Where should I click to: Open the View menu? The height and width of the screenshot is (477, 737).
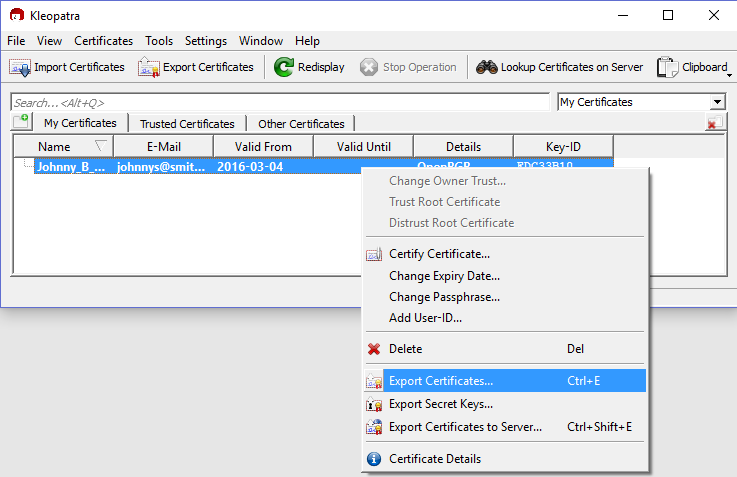click(49, 41)
